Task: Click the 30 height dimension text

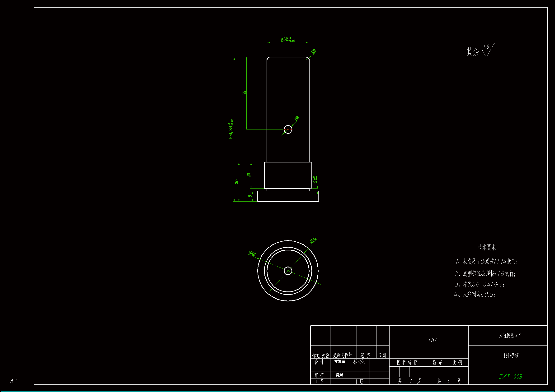Action: [x=237, y=182]
